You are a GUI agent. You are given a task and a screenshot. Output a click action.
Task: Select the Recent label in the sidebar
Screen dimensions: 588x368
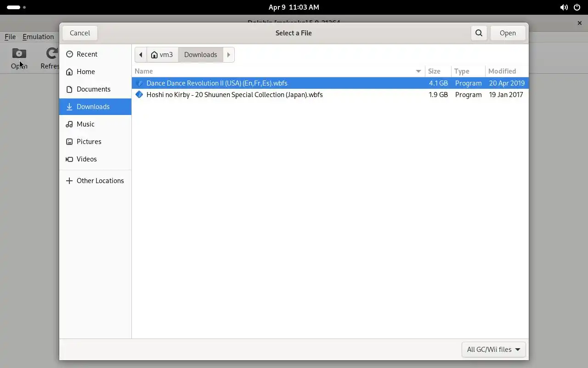coord(87,54)
